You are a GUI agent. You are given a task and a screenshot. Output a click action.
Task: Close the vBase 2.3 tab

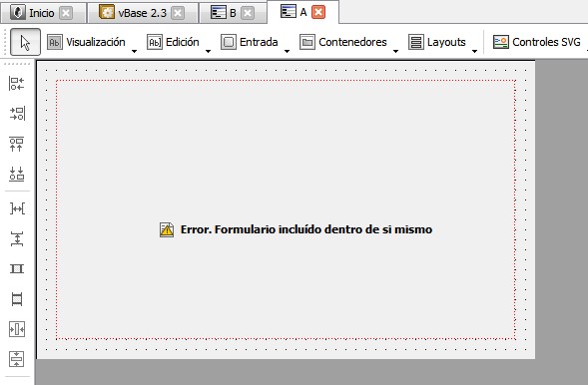(178, 13)
